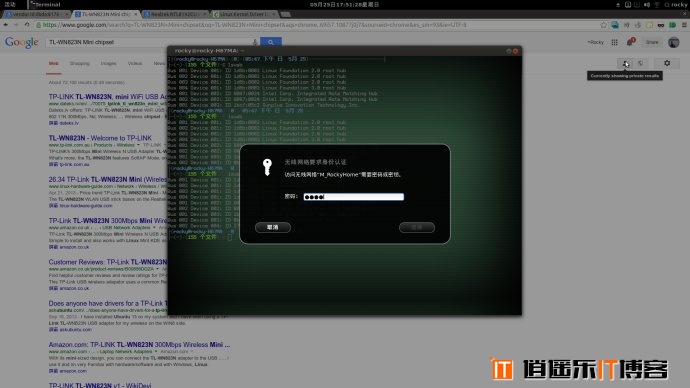Click the greyed-out Connect button in the password dialog
This screenshot has height=388, width=690.
tap(417, 227)
